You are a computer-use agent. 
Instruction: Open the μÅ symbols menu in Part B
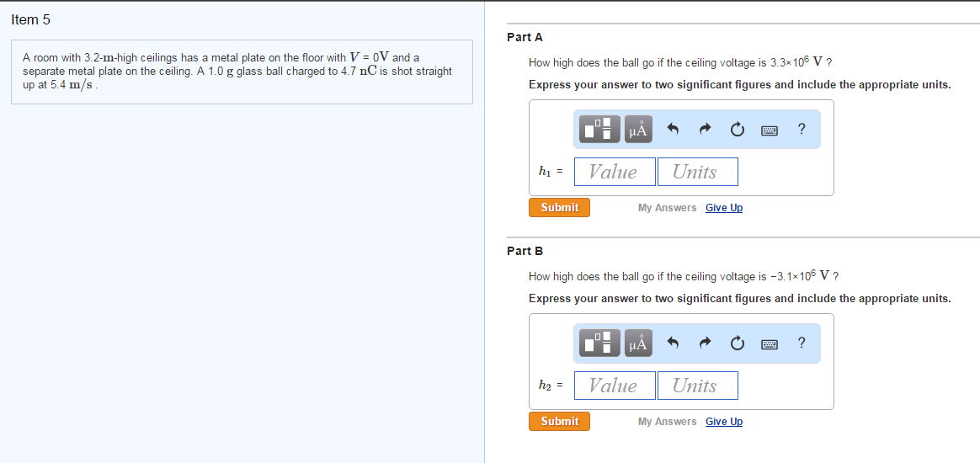[x=638, y=343]
